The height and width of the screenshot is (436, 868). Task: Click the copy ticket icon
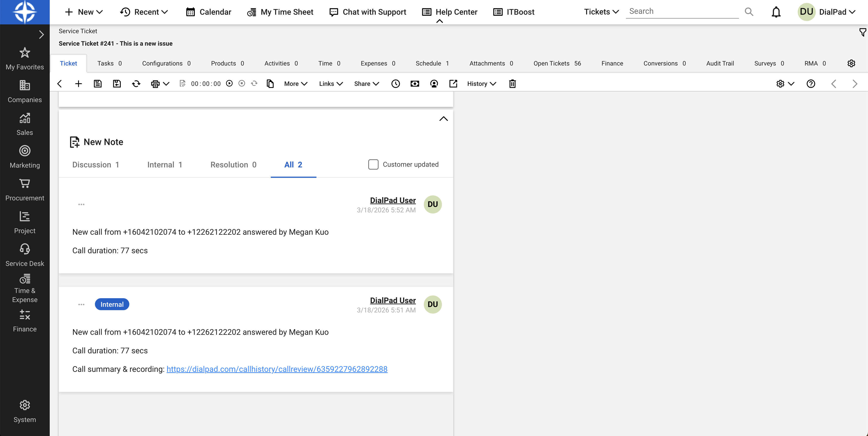(270, 84)
